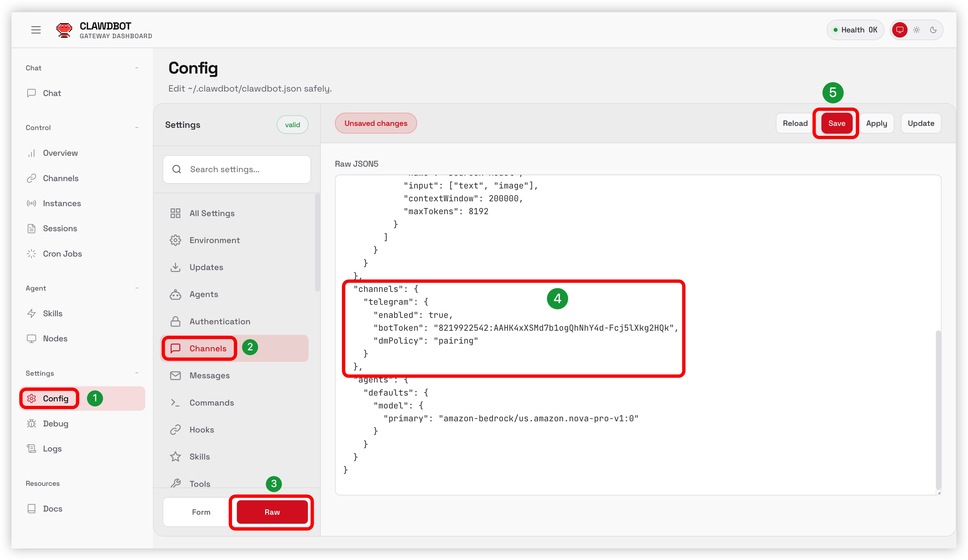
Task: Switch to Raw editor view
Action: click(272, 512)
